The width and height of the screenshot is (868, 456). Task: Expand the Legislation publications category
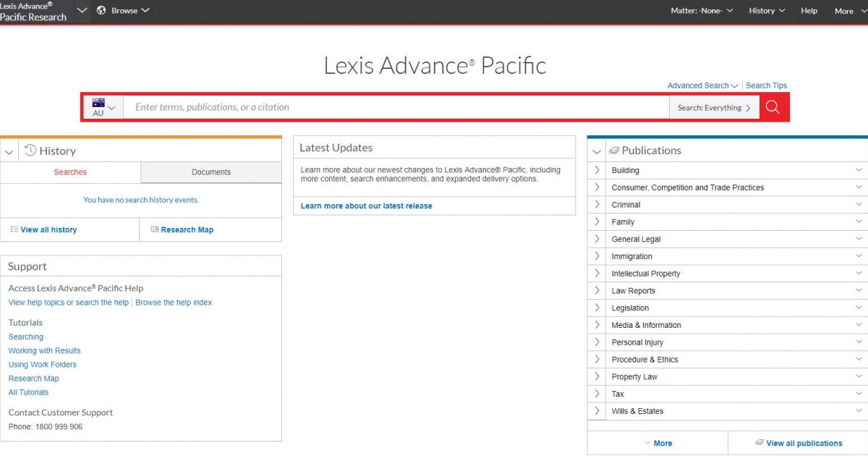tap(597, 308)
